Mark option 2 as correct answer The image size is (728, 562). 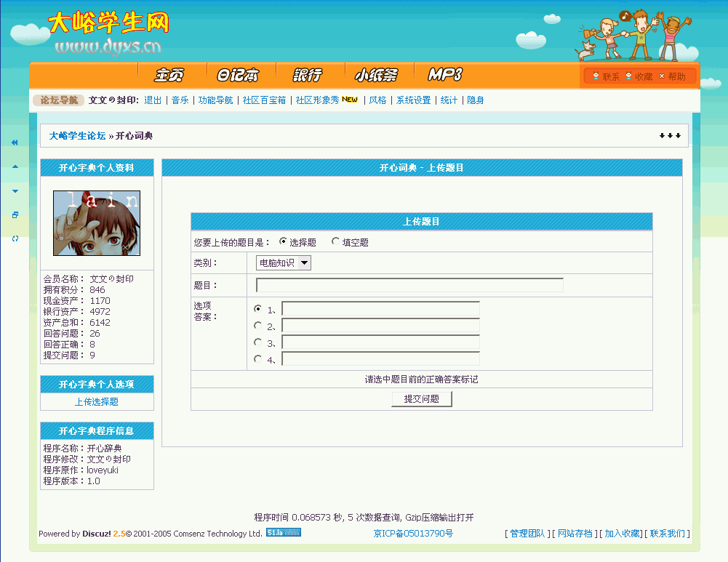tap(257, 326)
